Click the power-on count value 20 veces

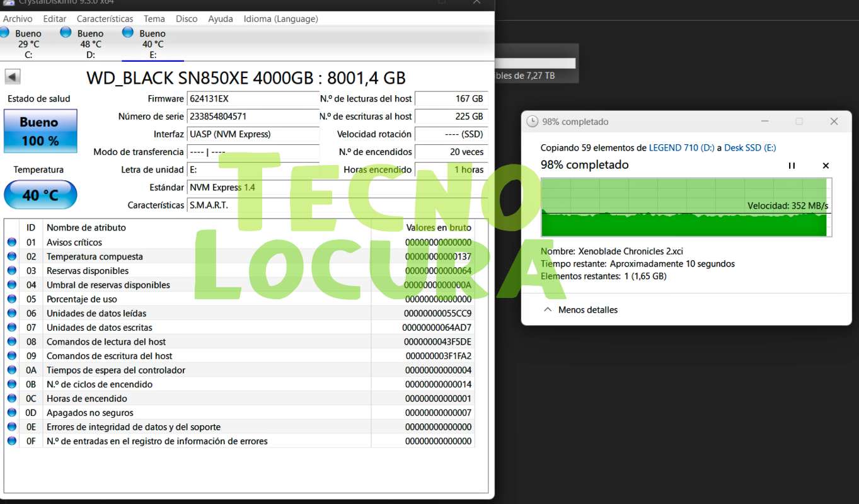coord(451,152)
